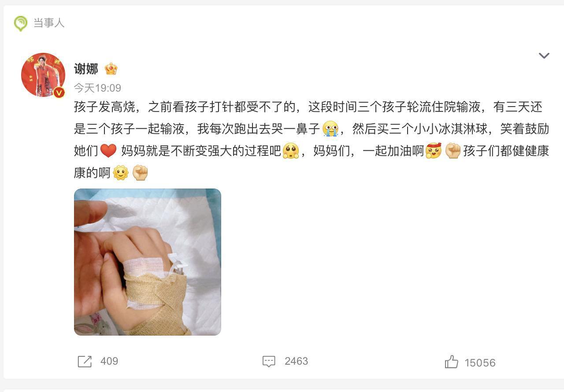Toggle the thumbs-up like icon
564x392 pixels.
(452, 362)
